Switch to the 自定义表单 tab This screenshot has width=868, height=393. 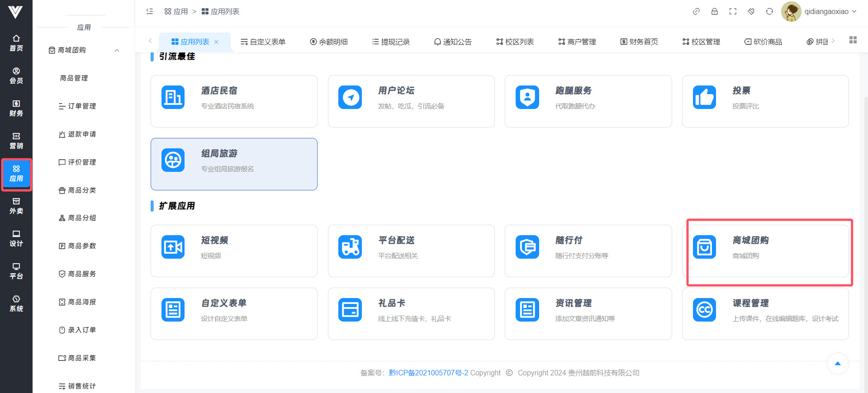[x=263, y=42]
